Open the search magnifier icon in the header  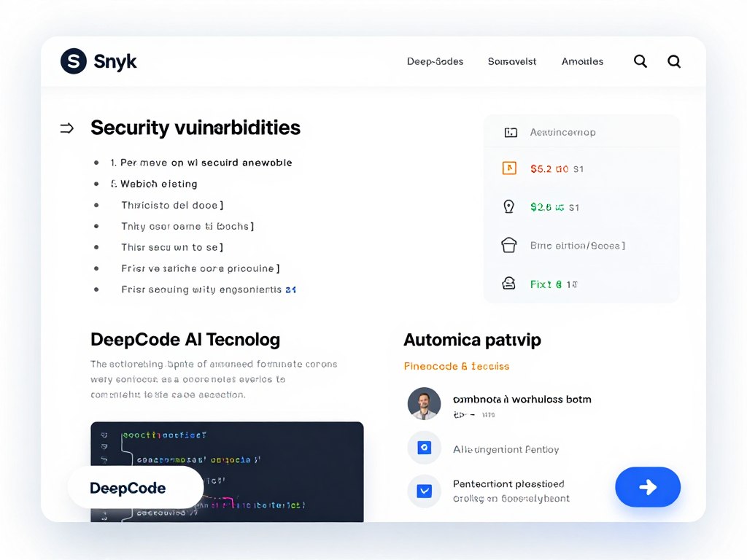pyautogui.click(x=640, y=61)
